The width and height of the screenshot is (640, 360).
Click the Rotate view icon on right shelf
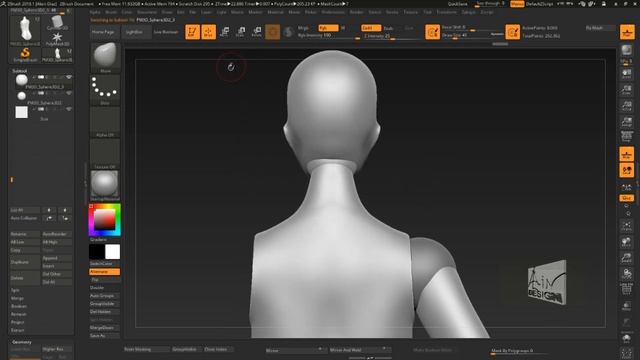click(627, 273)
